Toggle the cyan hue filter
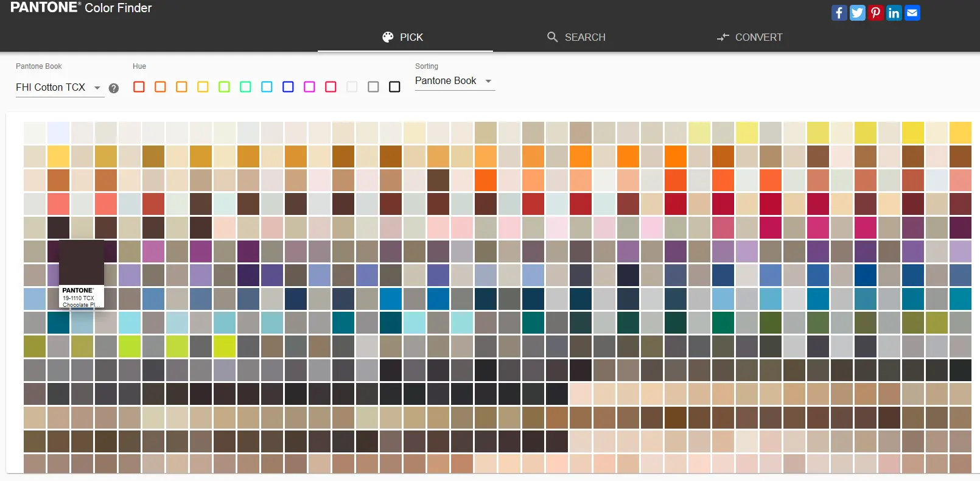 coord(267,87)
